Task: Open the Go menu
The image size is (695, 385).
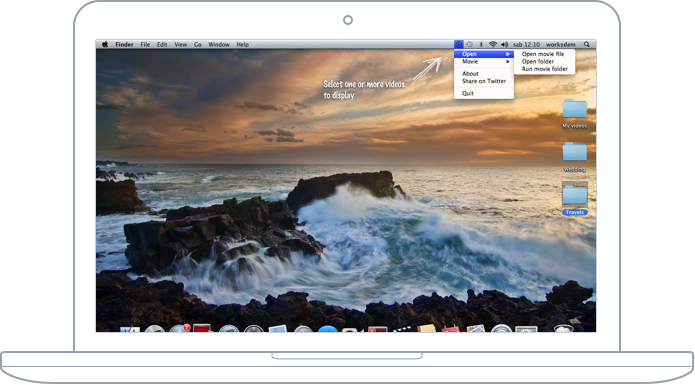Action: (198, 44)
